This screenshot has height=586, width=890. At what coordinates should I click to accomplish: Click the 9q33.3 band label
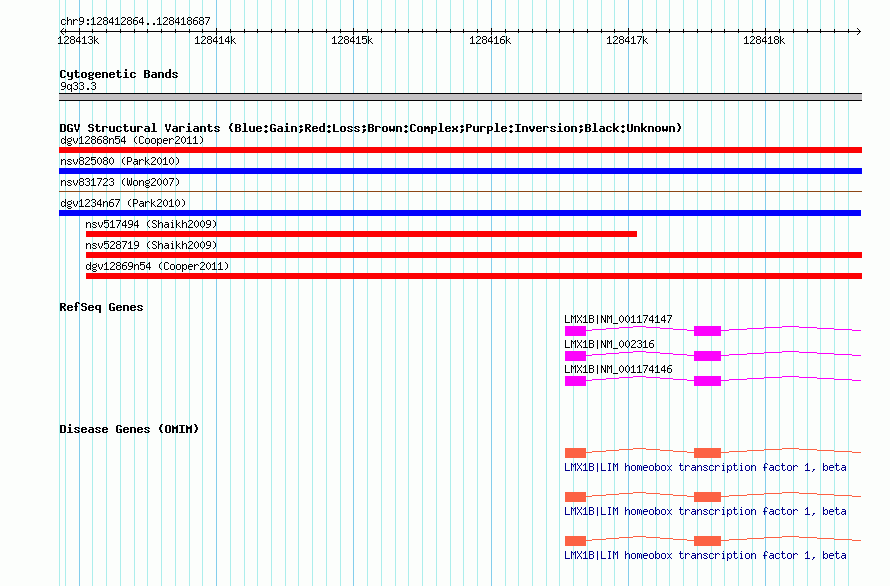pyautogui.click(x=78, y=86)
